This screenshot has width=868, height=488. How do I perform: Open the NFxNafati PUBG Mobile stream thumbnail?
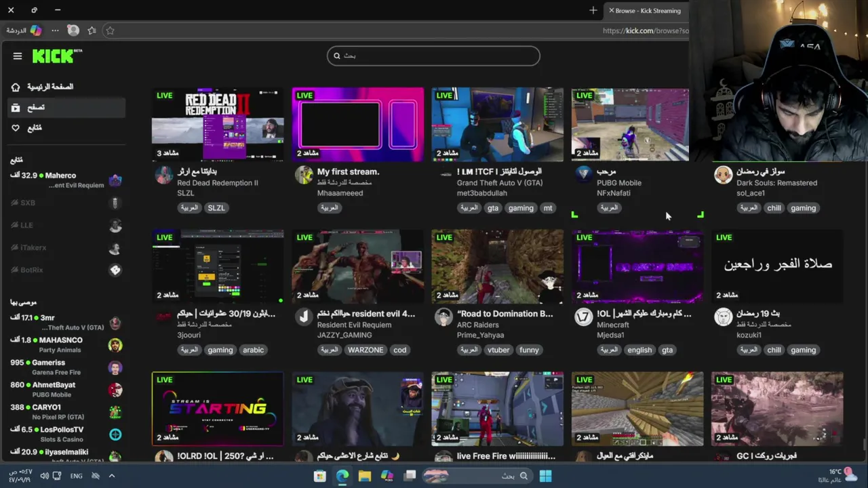click(x=630, y=125)
